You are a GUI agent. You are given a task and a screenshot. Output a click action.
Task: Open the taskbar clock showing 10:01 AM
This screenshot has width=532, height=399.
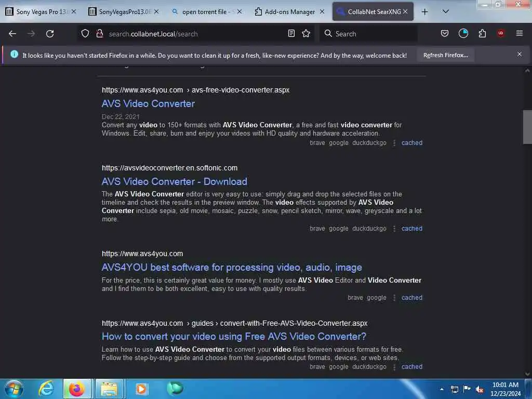tap(506, 389)
